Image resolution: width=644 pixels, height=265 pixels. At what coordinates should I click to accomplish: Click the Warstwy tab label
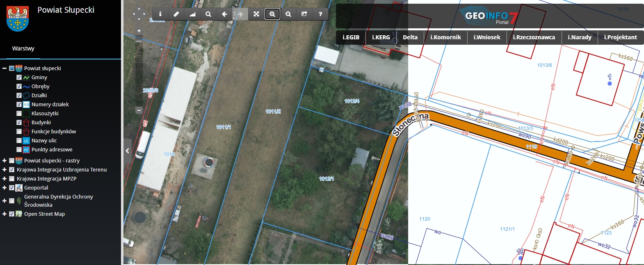pos(23,48)
